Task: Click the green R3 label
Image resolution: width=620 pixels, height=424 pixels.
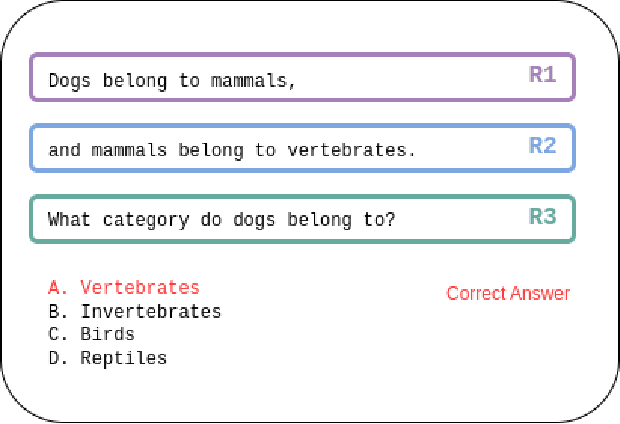Action: (x=542, y=215)
